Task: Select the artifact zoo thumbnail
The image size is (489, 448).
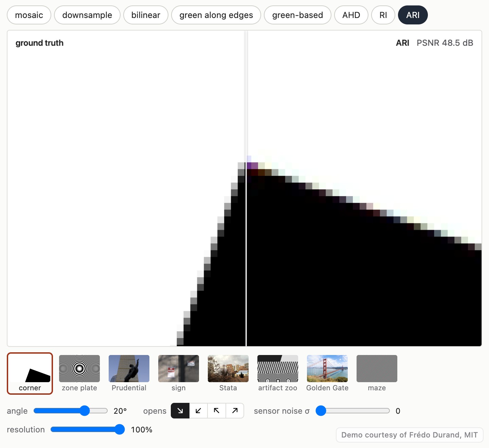Action: (278, 373)
